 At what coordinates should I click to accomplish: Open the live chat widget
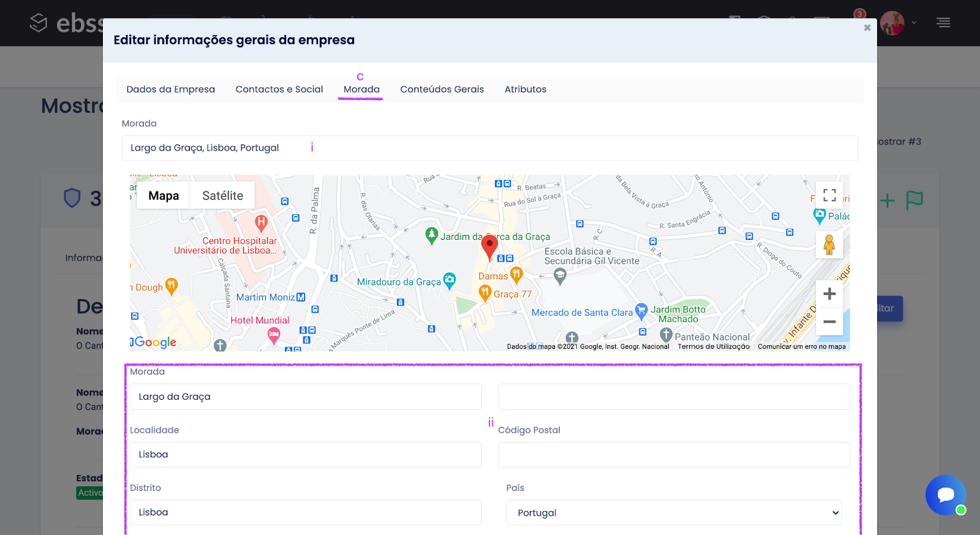click(x=946, y=495)
